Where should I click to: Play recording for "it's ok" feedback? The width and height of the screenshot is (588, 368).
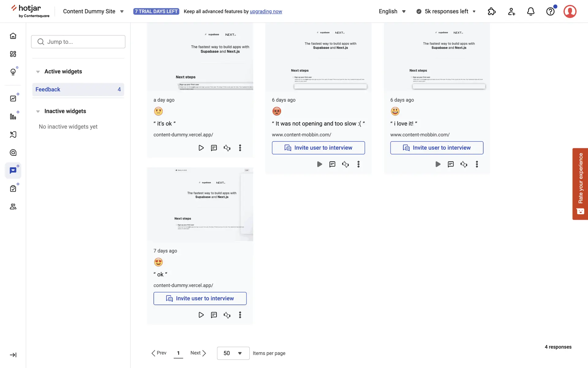tap(201, 148)
